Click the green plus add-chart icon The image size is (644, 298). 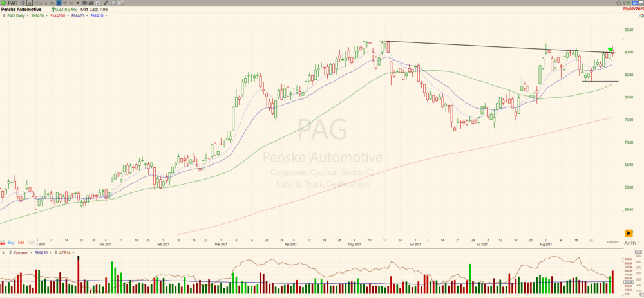tap(3, 3)
